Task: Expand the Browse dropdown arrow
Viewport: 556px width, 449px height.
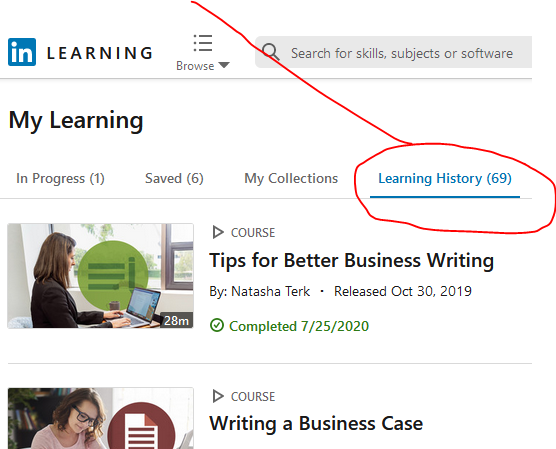Action: 224,65
